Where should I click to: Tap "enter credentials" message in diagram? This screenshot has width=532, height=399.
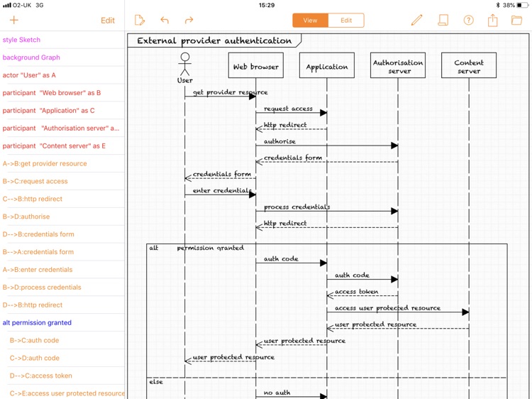(x=222, y=190)
